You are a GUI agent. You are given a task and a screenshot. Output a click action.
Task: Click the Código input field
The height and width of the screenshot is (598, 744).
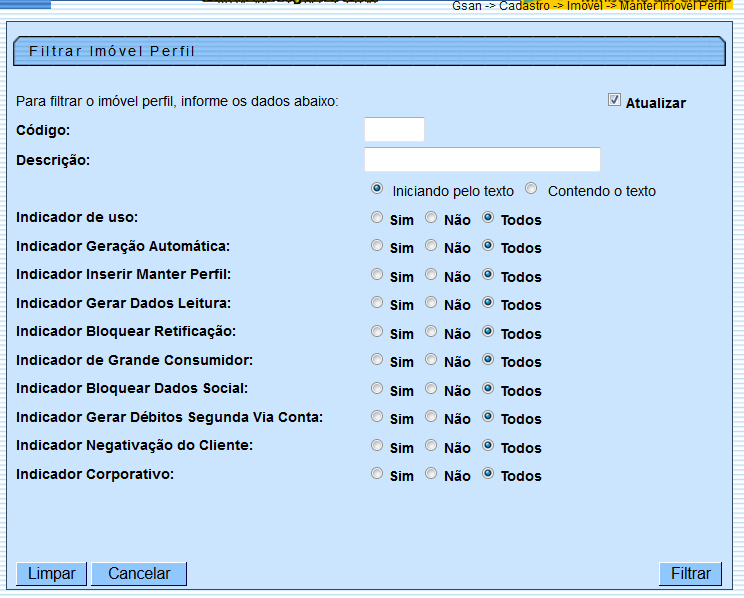(x=394, y=130)
